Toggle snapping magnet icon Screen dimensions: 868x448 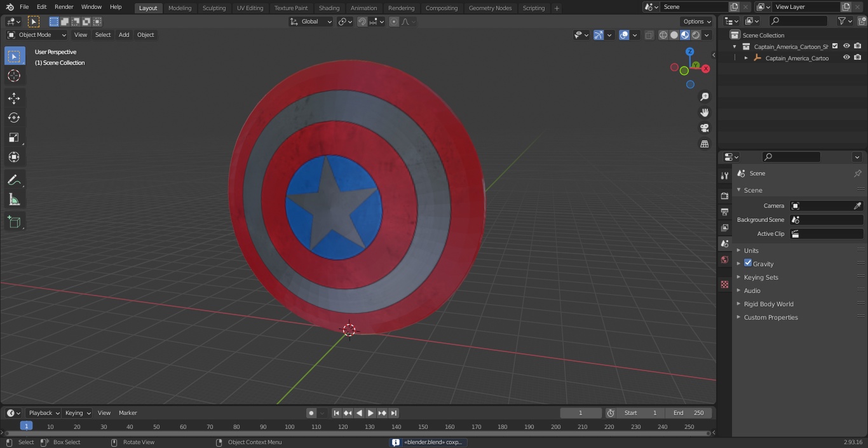tap(362, 22)
